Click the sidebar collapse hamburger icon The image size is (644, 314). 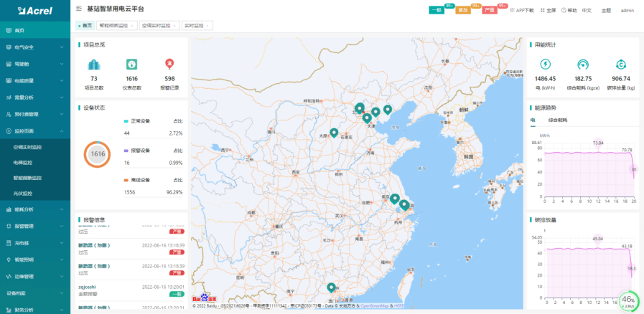78,9
